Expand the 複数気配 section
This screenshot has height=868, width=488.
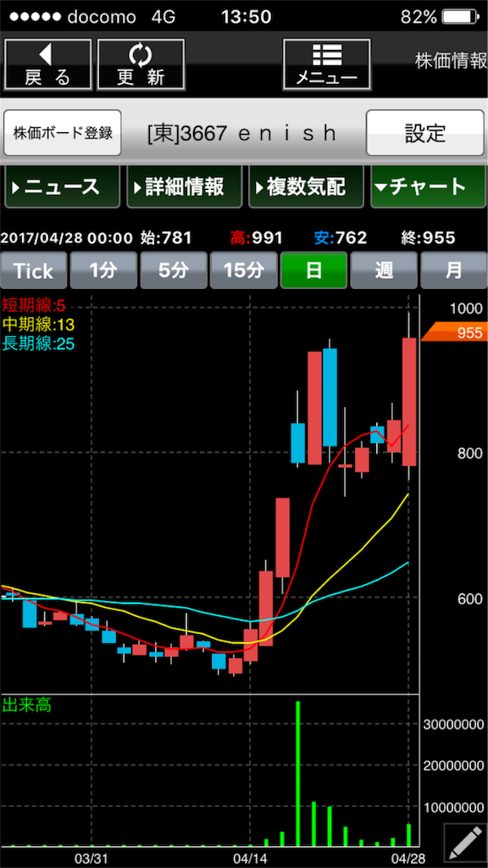[306, 187]
